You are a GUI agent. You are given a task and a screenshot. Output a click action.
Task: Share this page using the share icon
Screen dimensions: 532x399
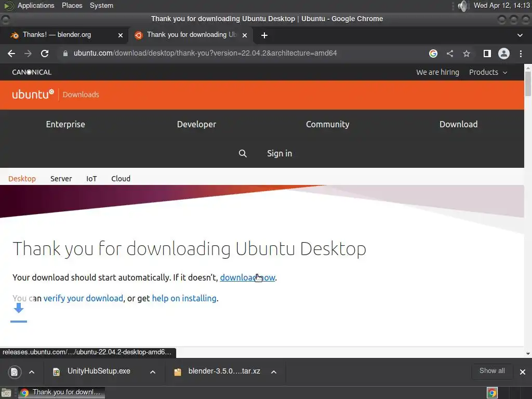pyautogui.click(x=450, y=54)
